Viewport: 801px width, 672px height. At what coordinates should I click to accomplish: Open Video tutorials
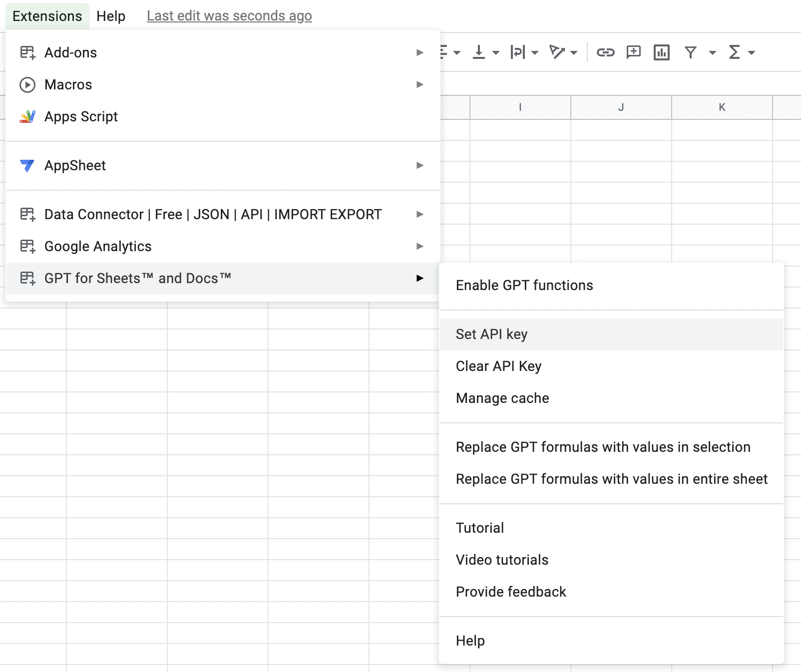click(611, 560)
